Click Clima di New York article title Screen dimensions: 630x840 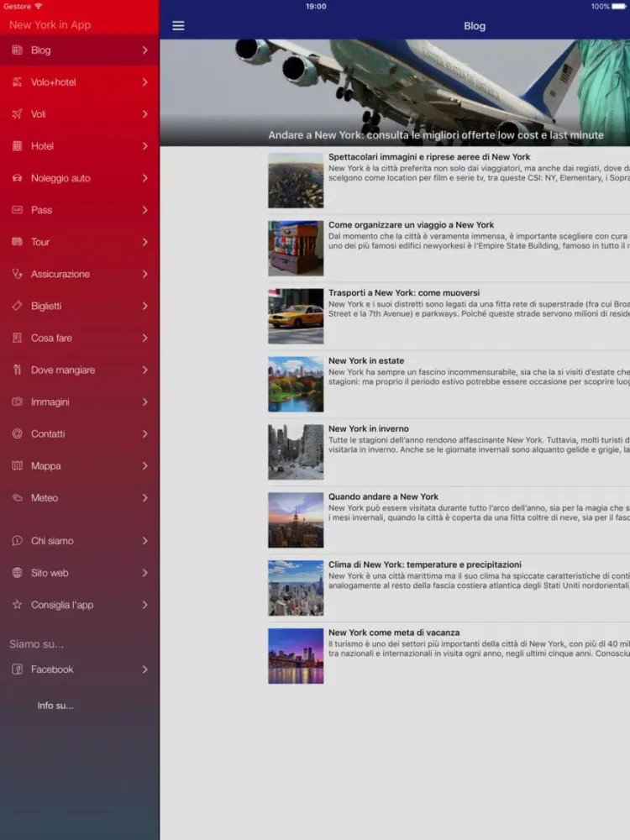click(425, 564)
